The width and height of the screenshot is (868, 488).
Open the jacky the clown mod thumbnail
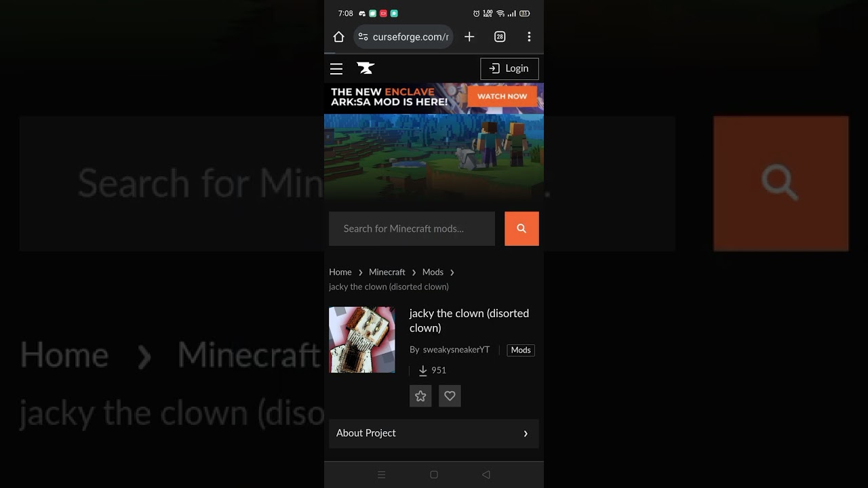pos(362,340)
